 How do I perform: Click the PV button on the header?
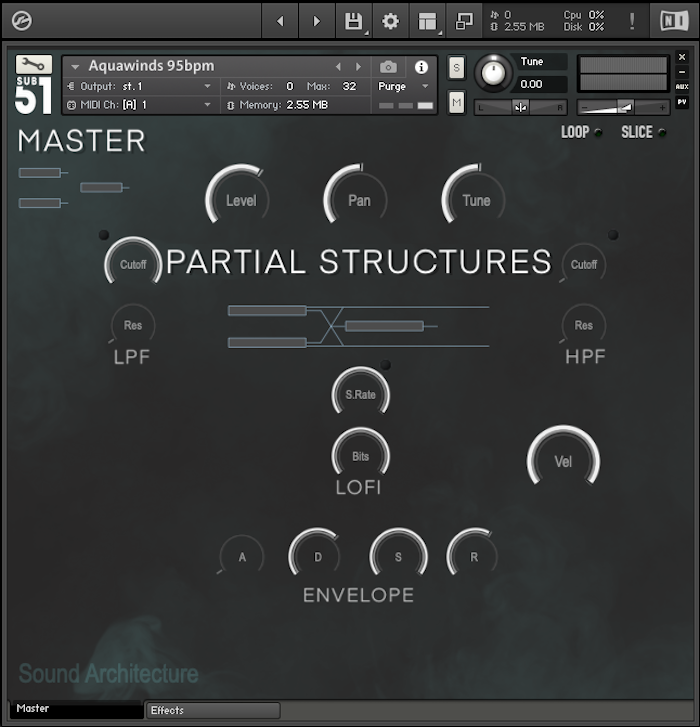682,102
